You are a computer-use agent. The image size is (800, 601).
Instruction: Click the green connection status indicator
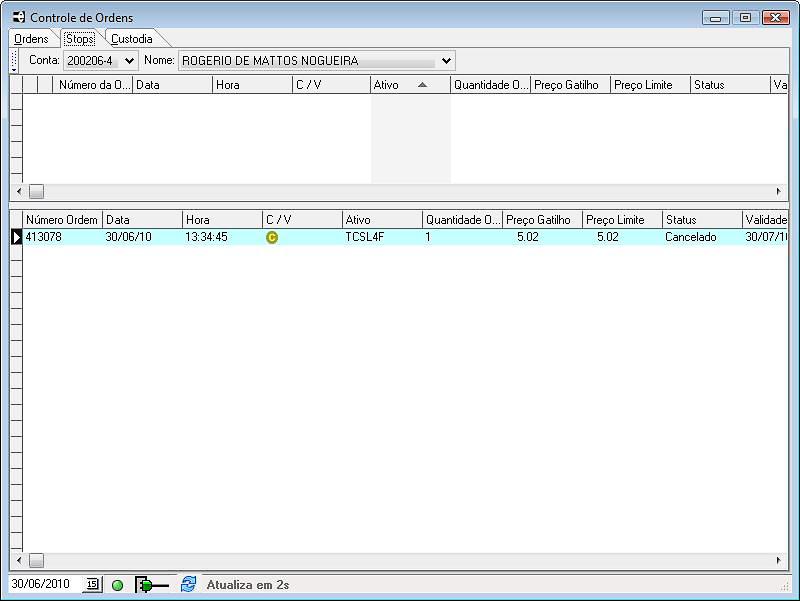click(x=117, y=585)
